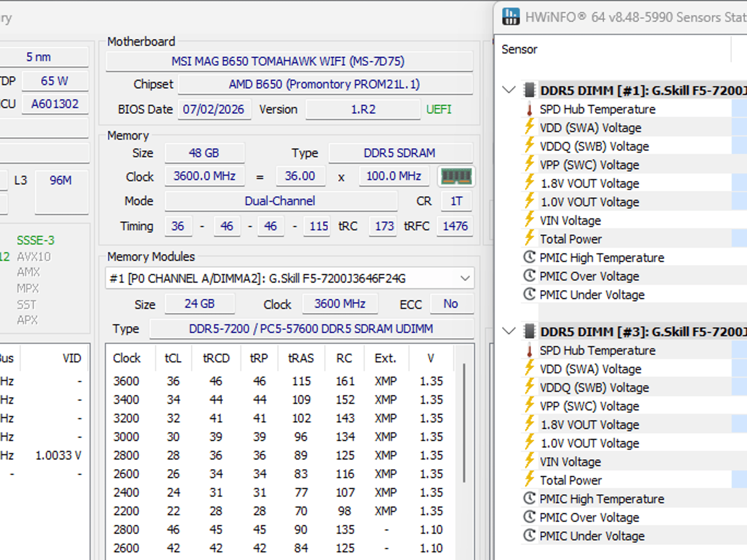The image size is (747, 560).
Task: Click clock icon of DIMM #1 PMIC High Temperature
Action: pos(529,257)
